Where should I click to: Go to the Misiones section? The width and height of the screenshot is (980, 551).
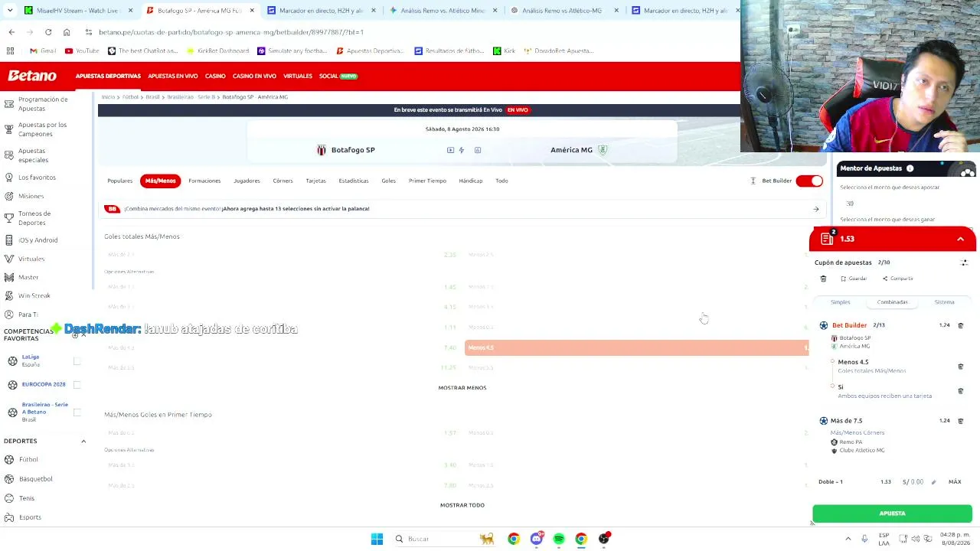31,197
